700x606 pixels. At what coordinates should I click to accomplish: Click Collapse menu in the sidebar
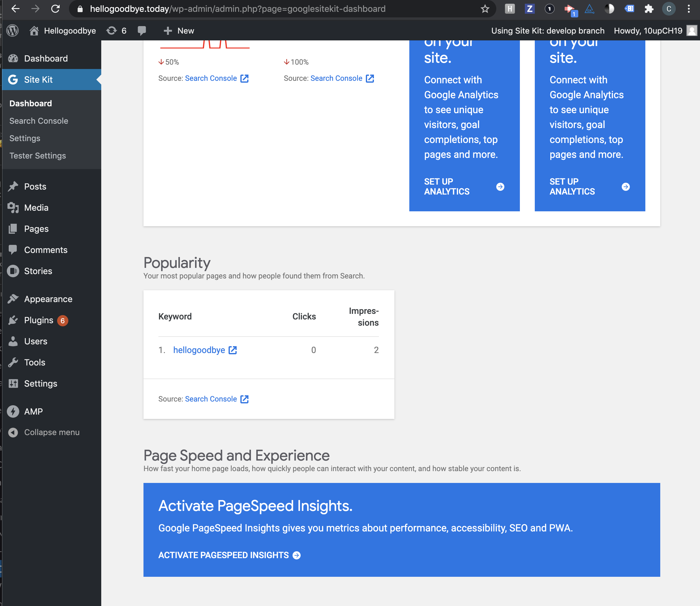coord(52,433)
